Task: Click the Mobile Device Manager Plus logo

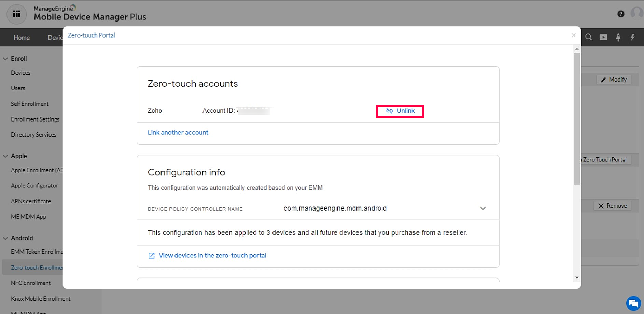Action: click(x=90, y=13)
